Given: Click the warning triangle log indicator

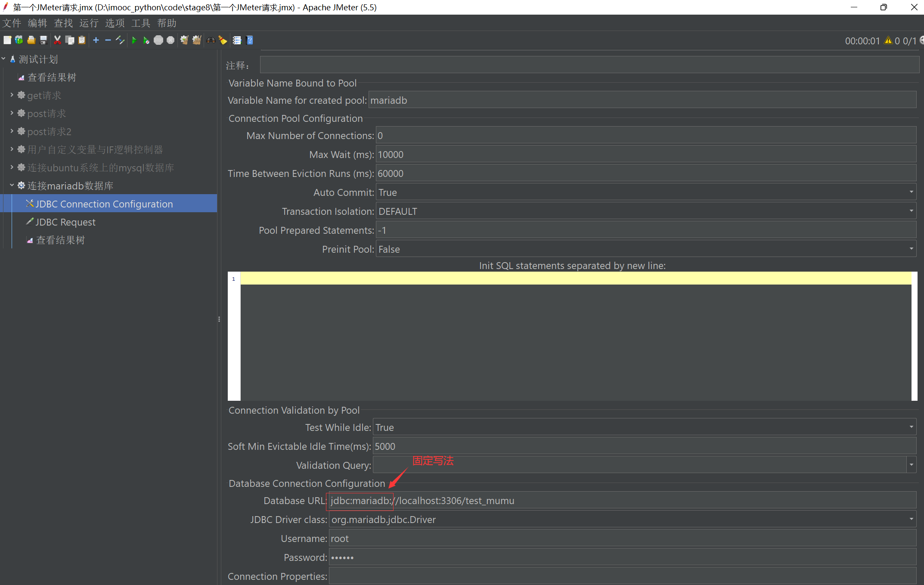Looking at the screenshot, I should tap(888, 40).
